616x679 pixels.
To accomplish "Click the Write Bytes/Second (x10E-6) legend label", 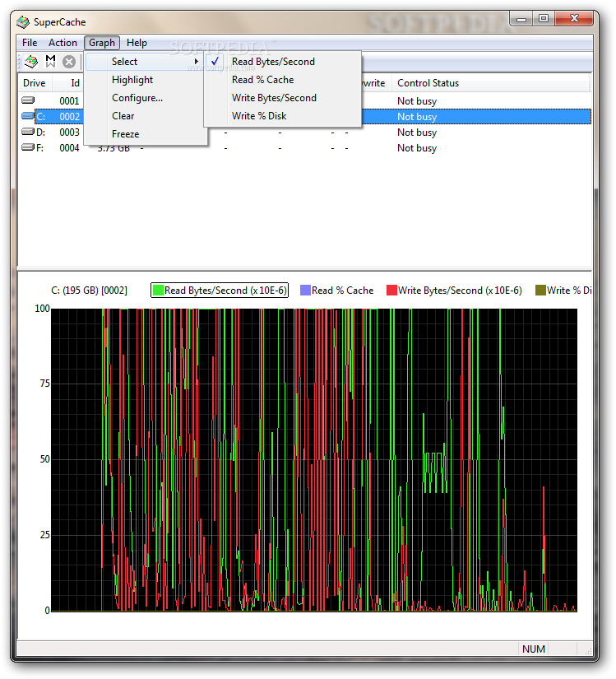I will (460, 291).
